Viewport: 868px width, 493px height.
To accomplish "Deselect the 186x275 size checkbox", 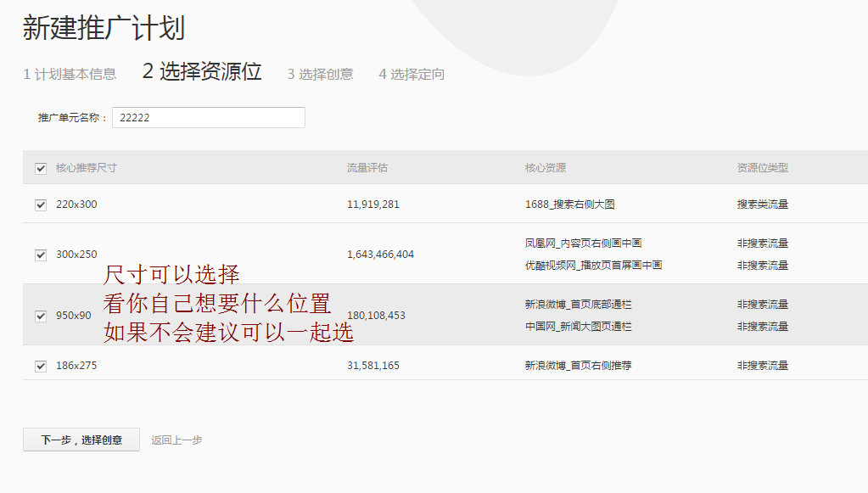I will click(x=41, y=366).
